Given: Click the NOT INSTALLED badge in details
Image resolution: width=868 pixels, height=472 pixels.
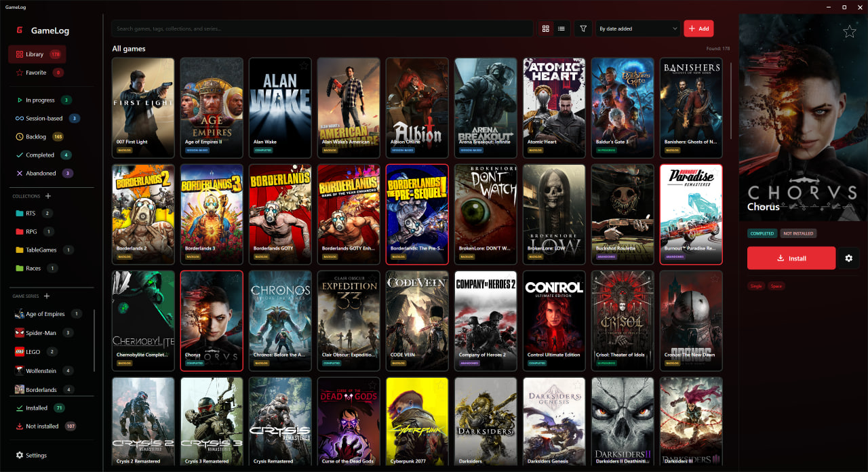Looking at the screenshot, I should (798, 233).
